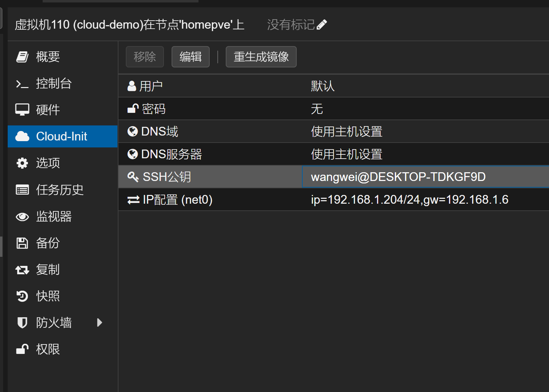
Task: Go to the 复制 replication section
Action: [48, 270]
